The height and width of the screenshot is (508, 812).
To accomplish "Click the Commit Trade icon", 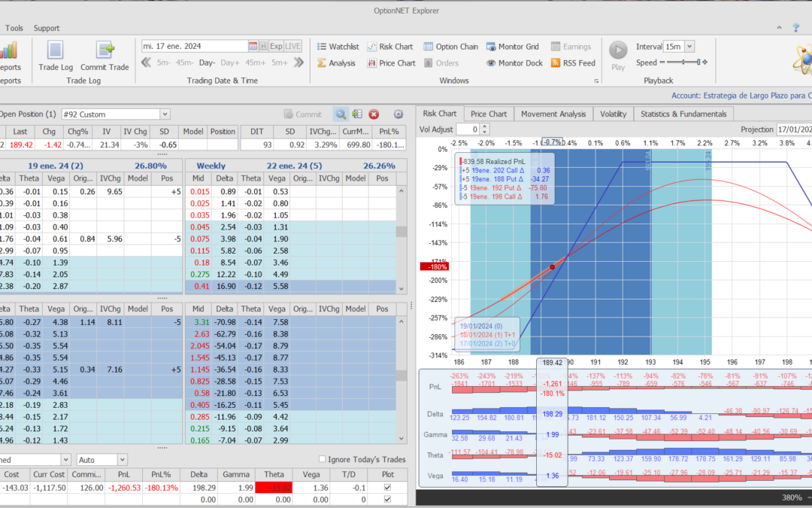I will (105, 51).
